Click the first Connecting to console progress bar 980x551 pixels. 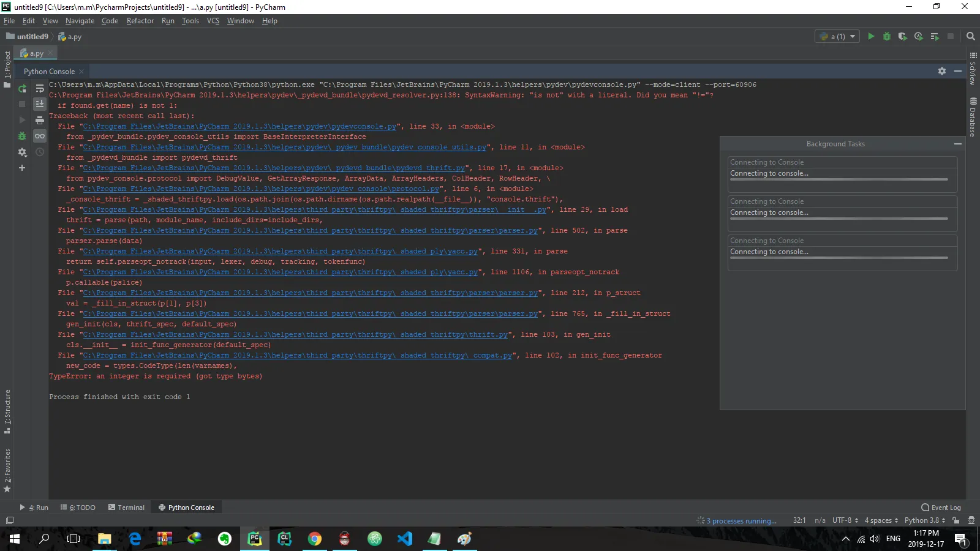click(839, 179)
